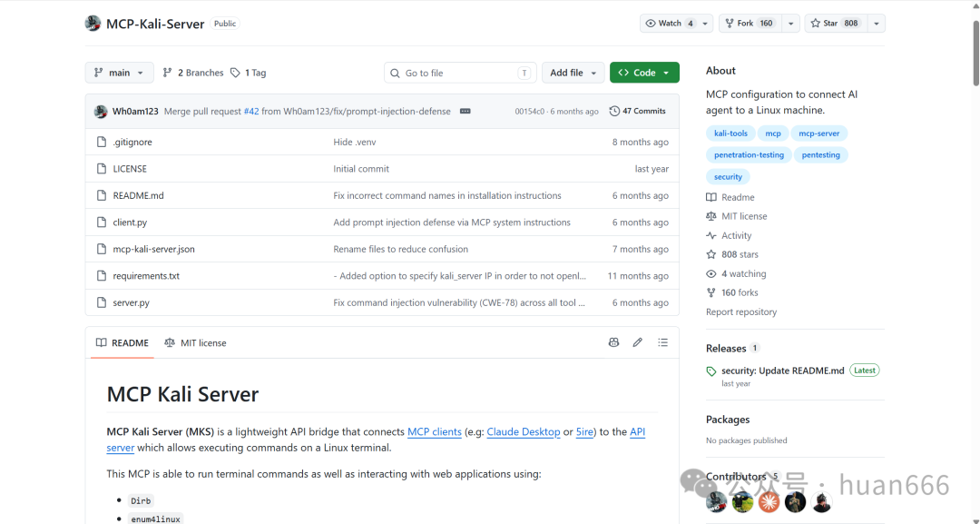Viewport: 980px width, 524px height.
Task: Open commit hash 00154c0
Action: pyautogui.click(x=529, y=112)
